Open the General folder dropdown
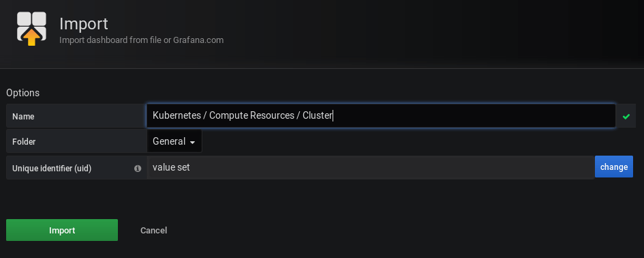The width and height of the screenshot is (644, 258). pos(174,141)
